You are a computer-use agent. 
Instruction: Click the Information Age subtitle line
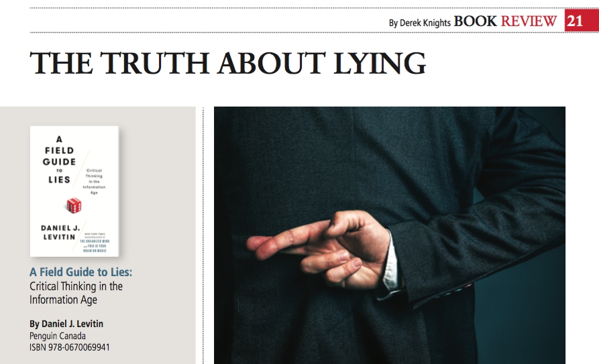coord(64,300)
